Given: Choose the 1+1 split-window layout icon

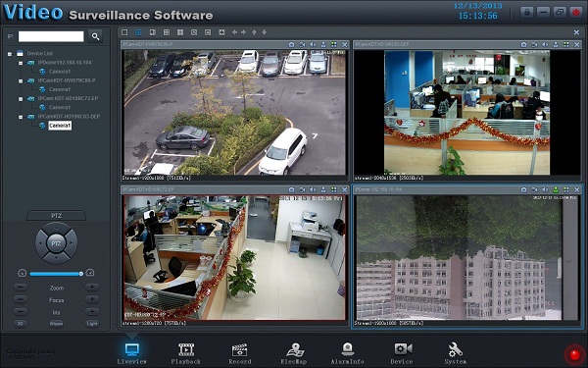Looking at the screenshot, I should [153, 32].
